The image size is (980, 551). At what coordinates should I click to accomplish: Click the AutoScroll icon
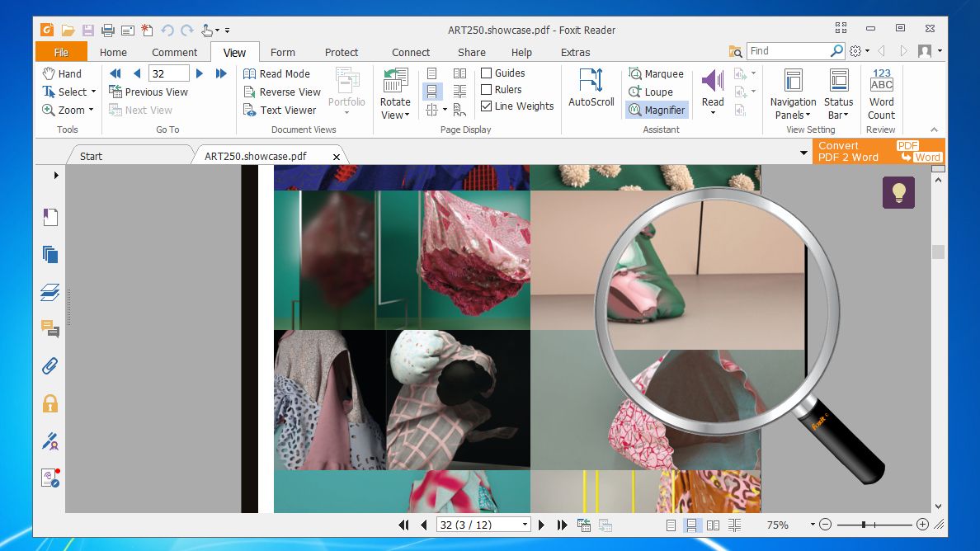pos(591,82)
